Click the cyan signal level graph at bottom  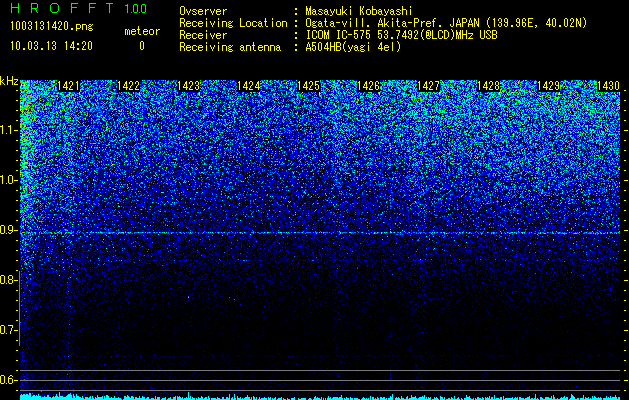click(320, 396)
